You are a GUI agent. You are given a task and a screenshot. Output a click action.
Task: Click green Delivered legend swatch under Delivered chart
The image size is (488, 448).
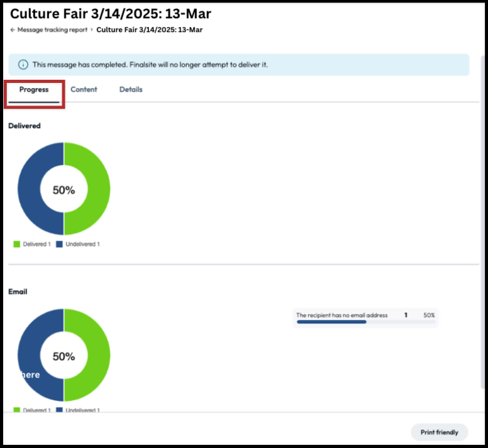coord(17,244)
